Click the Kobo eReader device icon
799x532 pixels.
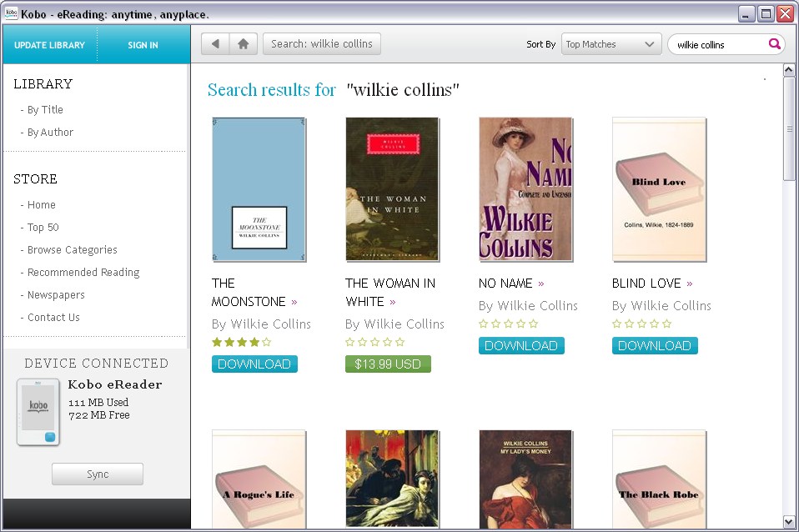(37, 411)
